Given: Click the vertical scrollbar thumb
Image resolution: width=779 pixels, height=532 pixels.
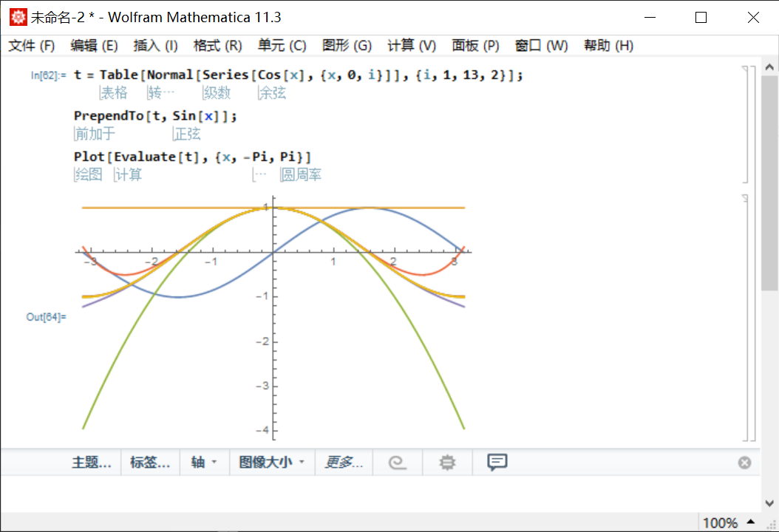Looking at the screenshot, I should (x=769, y=183).
